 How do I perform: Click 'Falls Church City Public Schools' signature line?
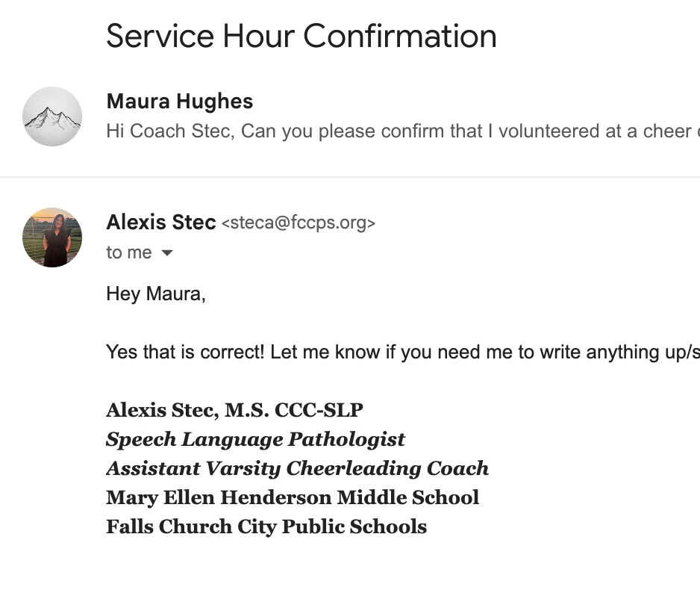pyautogui.click(x=266, y=527)
